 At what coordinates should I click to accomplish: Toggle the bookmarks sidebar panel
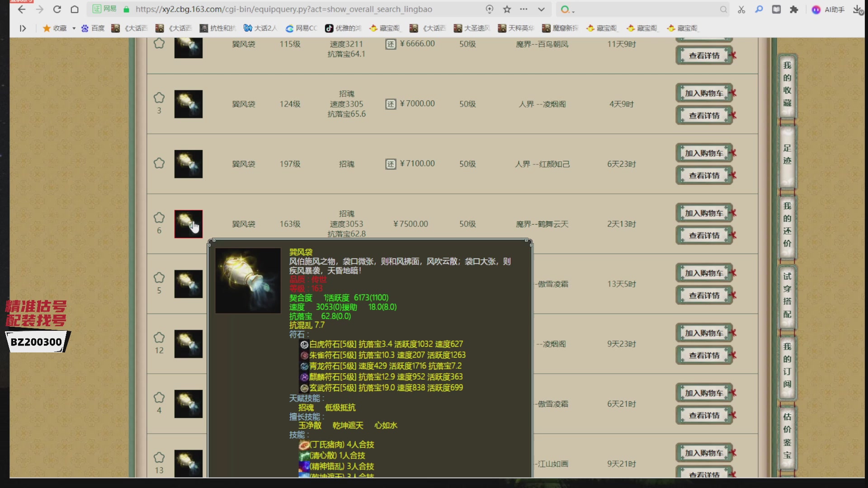pyautogui.click(x=23, y=28)
